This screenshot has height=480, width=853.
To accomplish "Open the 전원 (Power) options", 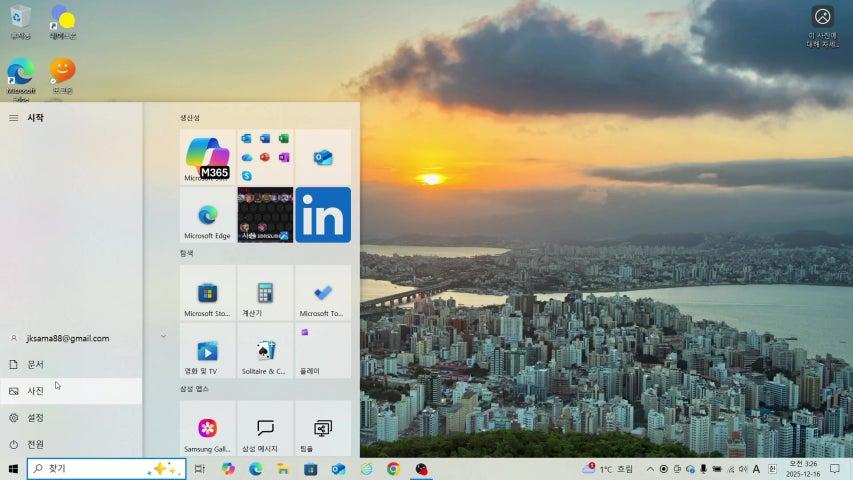I will click(36, 444).
